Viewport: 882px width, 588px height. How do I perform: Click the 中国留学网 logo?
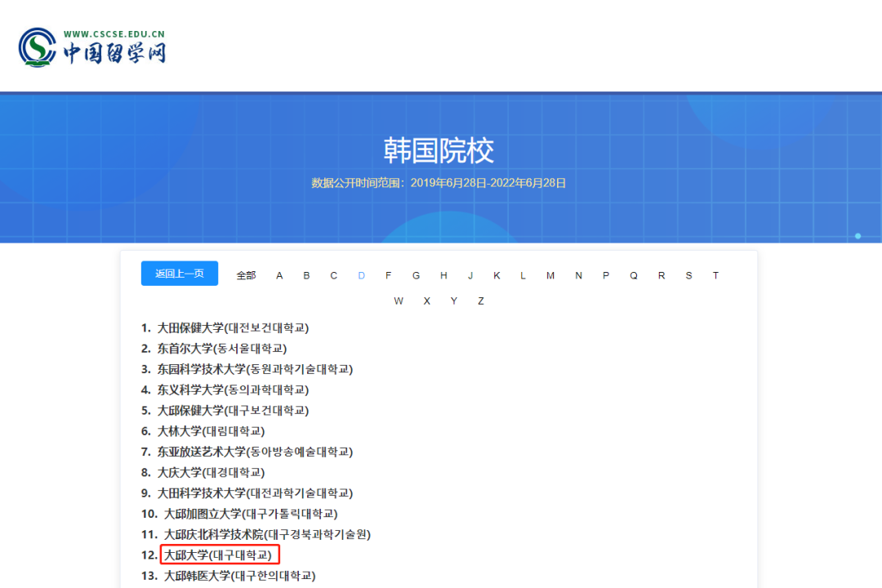tap(93, 48)
